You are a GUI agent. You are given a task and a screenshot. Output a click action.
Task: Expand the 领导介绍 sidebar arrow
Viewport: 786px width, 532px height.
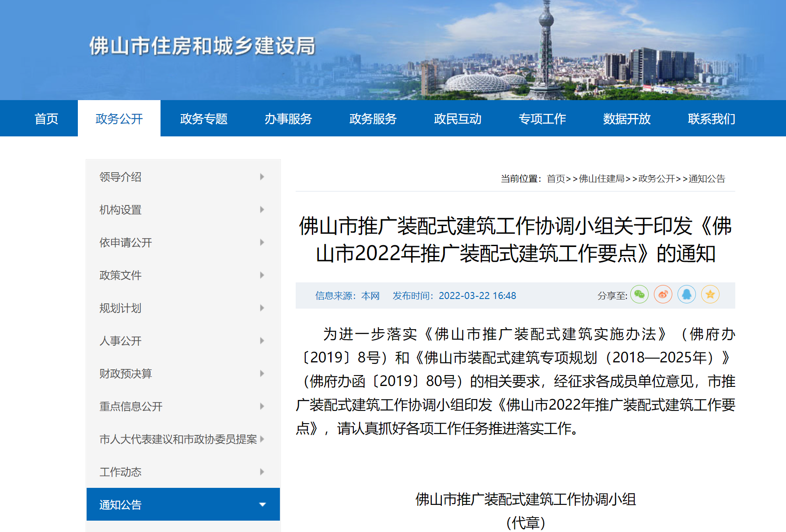pyautogui.click(x=262, y=177)
